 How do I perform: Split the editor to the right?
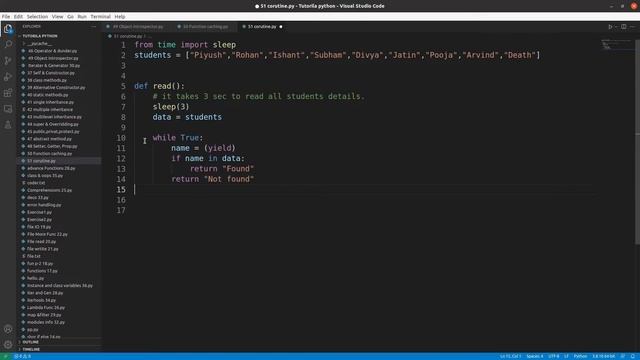pyautogui.click(x=624, y=27)
